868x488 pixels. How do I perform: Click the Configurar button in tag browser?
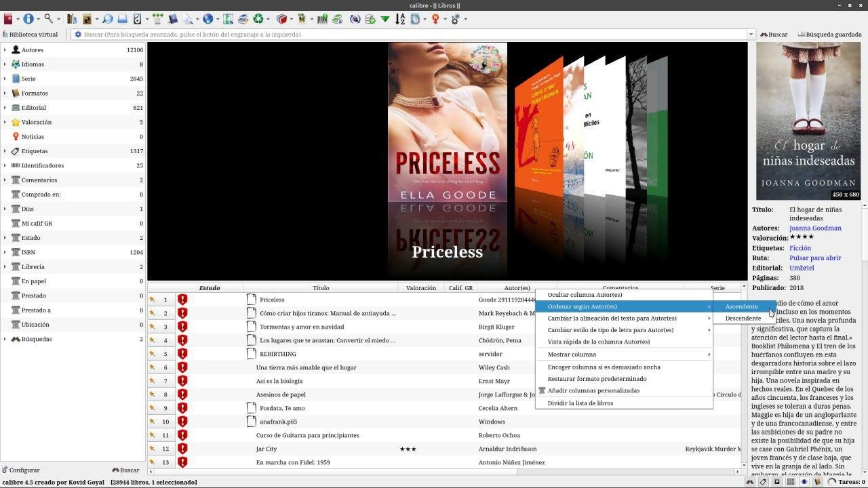click(21, 470)
